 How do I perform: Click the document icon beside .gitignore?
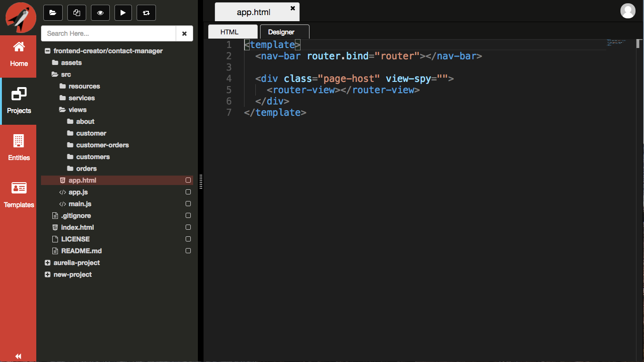(55, 216)
